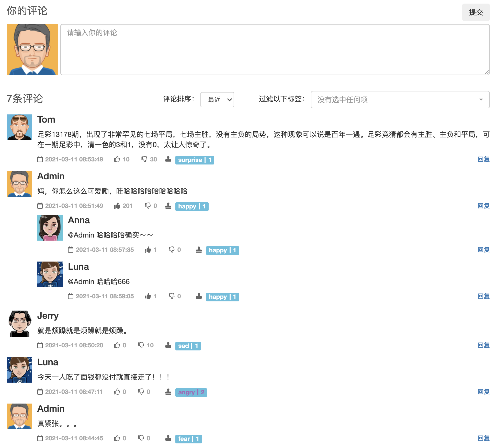497x448 pixels.
Task: Click the sad tag on Jerry's comment
Action: click(188, 346)
